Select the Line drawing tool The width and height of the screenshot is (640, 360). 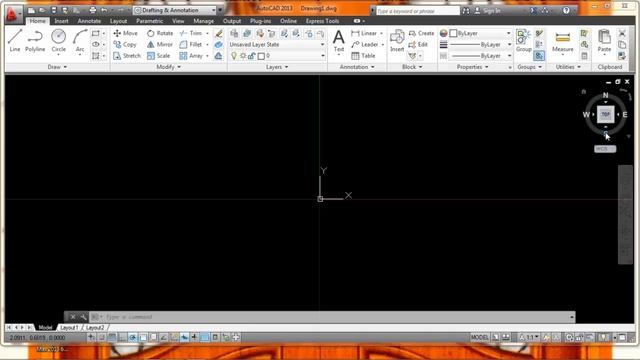coord(15,40)
